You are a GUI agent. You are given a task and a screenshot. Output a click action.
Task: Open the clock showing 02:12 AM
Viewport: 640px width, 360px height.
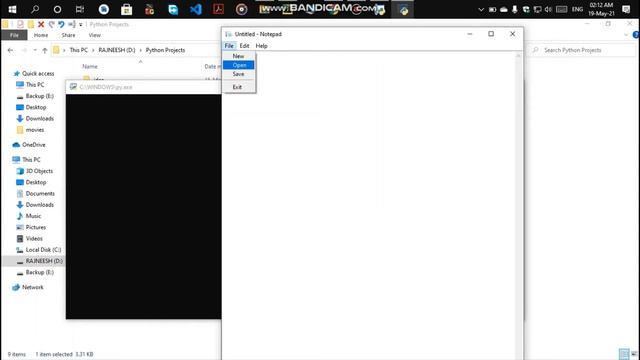pyautogui.click(x=601, y=9)
